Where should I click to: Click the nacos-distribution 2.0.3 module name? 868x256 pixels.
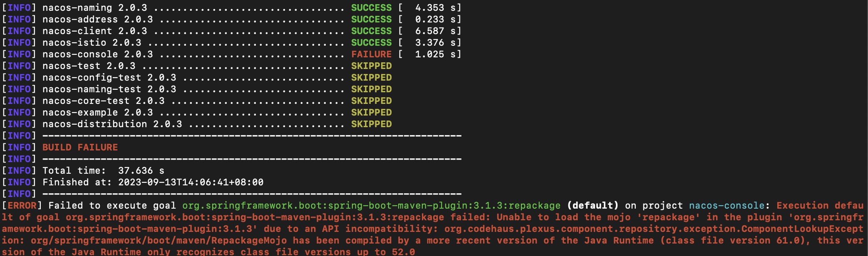[112, 124]
